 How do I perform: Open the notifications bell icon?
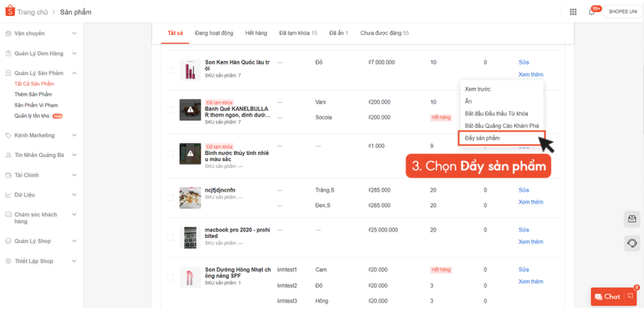coord(591,12)
